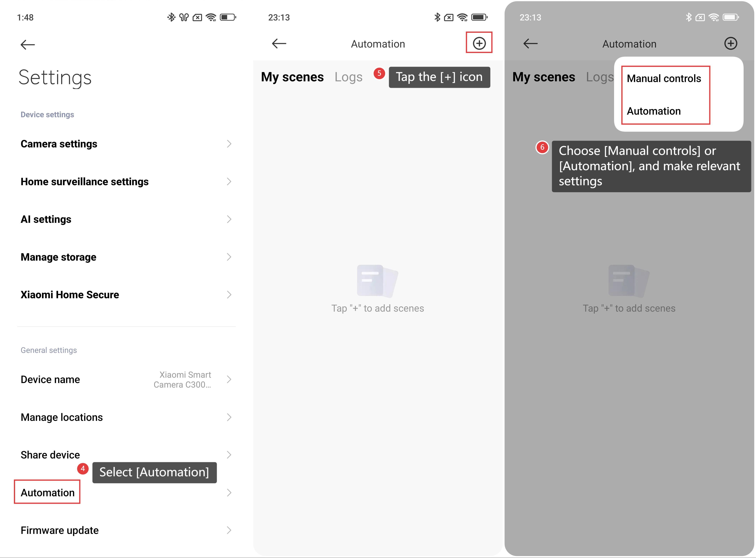Open Manage storage
Viewport: 756px width, 558px height.
click(58, 257)
